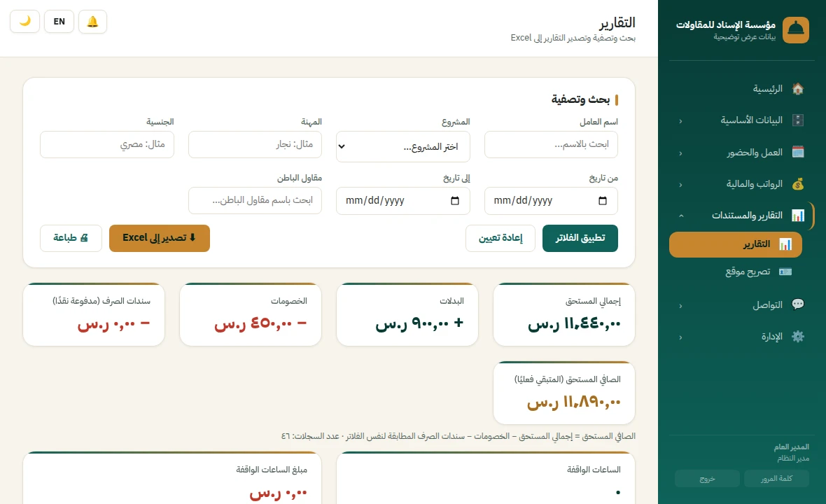The height and width of the screenshot is (504, 826).
Task: Click the الصافي المستحق net card
Action: [x=564, y=393]
